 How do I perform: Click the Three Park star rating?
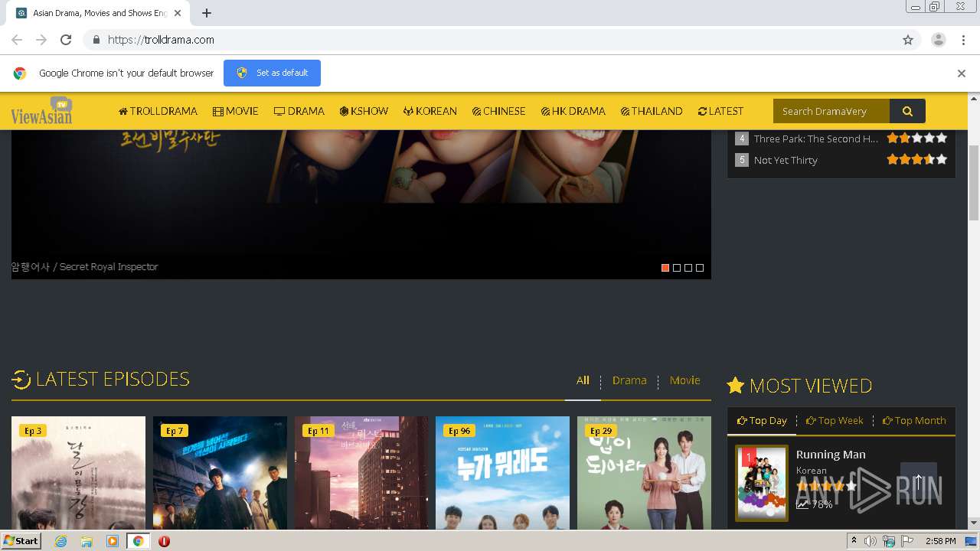click(917, 139)
